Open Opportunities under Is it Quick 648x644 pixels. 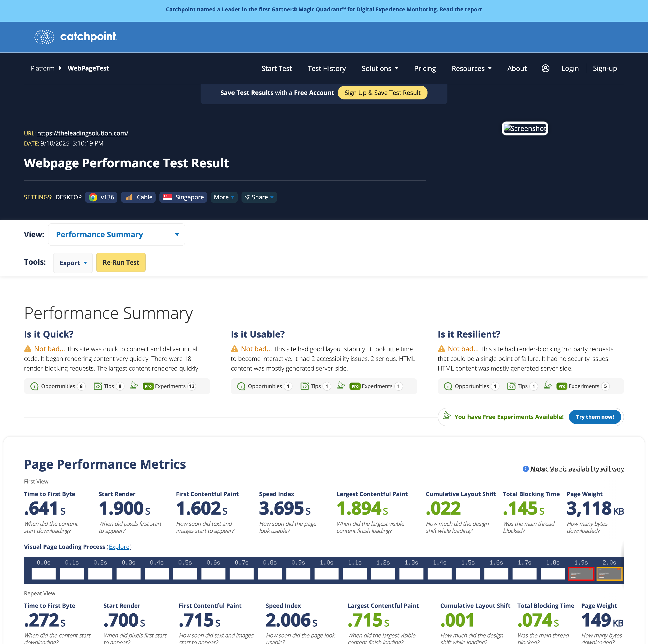(x=58, y=386)
